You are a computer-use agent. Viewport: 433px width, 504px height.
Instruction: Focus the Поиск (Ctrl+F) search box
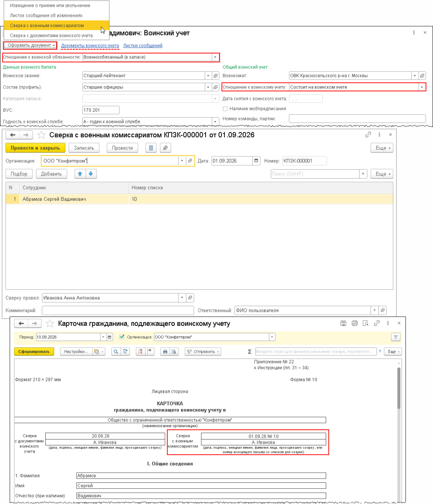pos(315,174)
